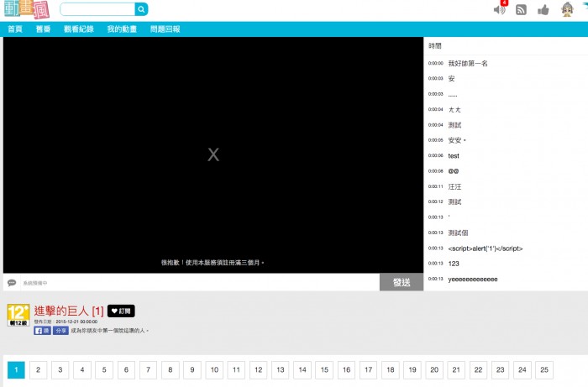Viewport: 588px width, 387px height.
Task: Select episode 4 button
Action: pyautogui.click(x=82, y=370)
